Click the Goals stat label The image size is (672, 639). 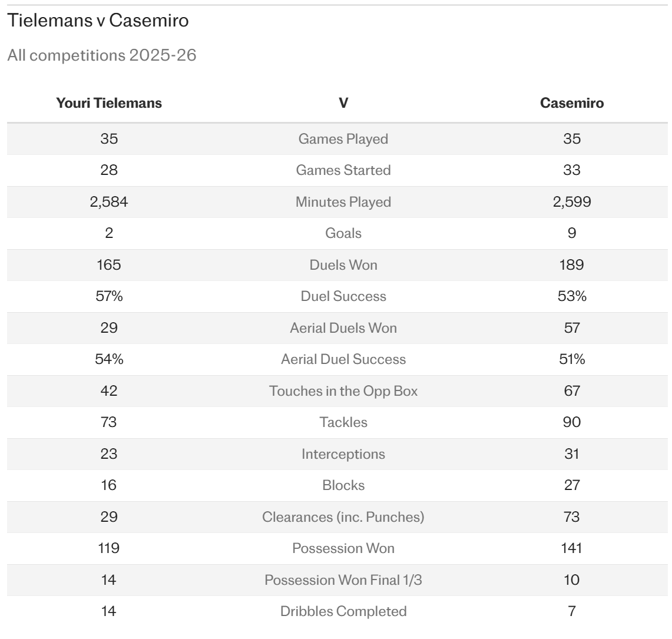[343, 233]
